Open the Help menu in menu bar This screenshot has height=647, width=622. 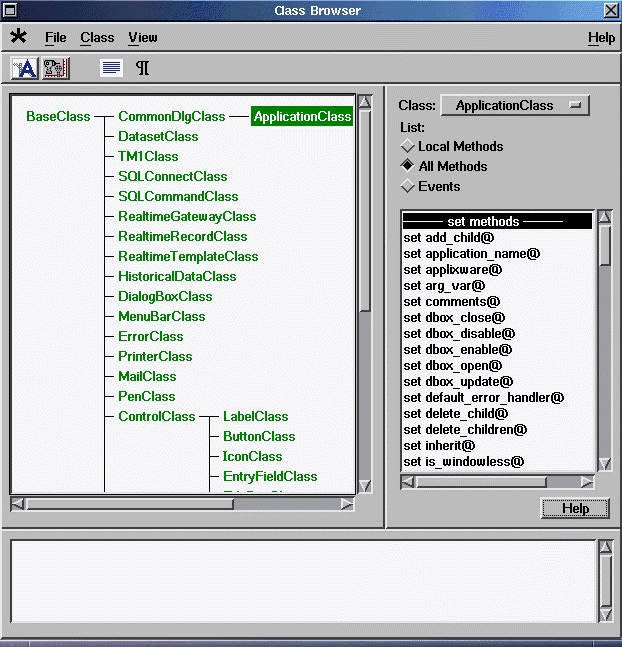[x=601, y=37]
